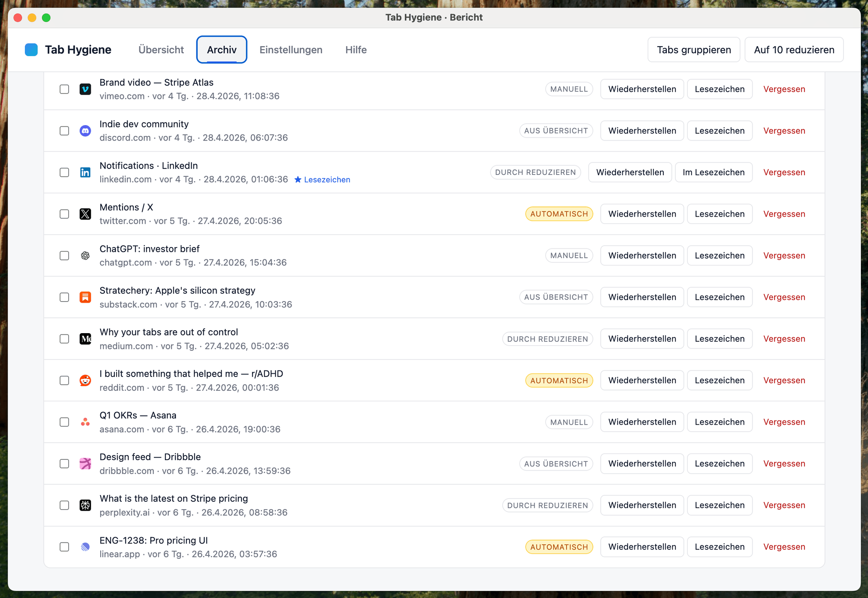Bookmark the Q1 OKRs — Asana tab
Image resolution: width=868 pixels, height=598 pixels.
[x=720, y=422]
